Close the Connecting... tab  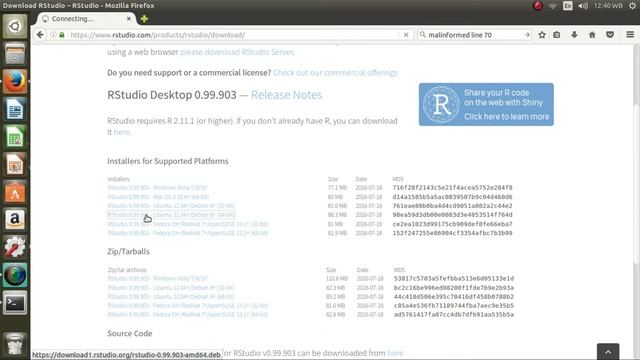coord(129,19)
